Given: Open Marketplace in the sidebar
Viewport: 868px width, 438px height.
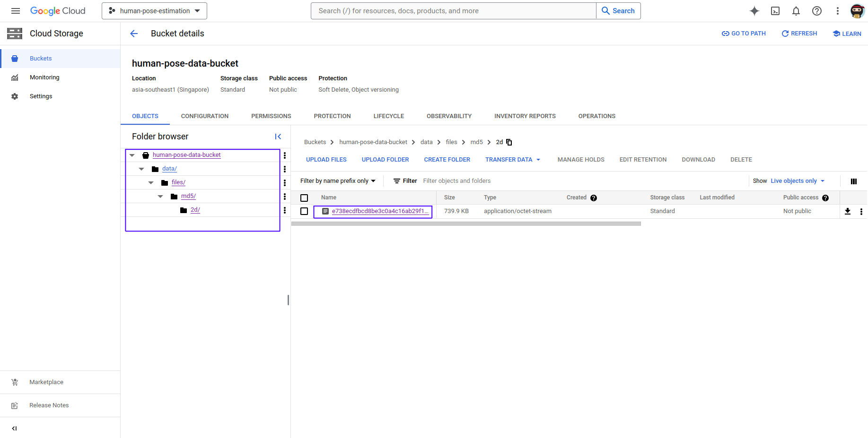Looking at the screenshot, I should pos(60,382).
